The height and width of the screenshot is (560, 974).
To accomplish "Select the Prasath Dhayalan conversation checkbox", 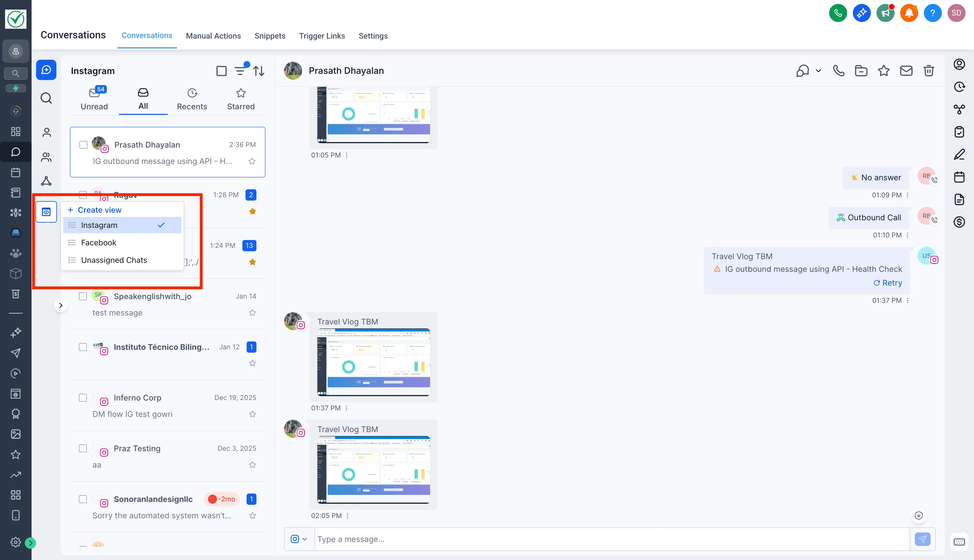I will tap(83, 144).
